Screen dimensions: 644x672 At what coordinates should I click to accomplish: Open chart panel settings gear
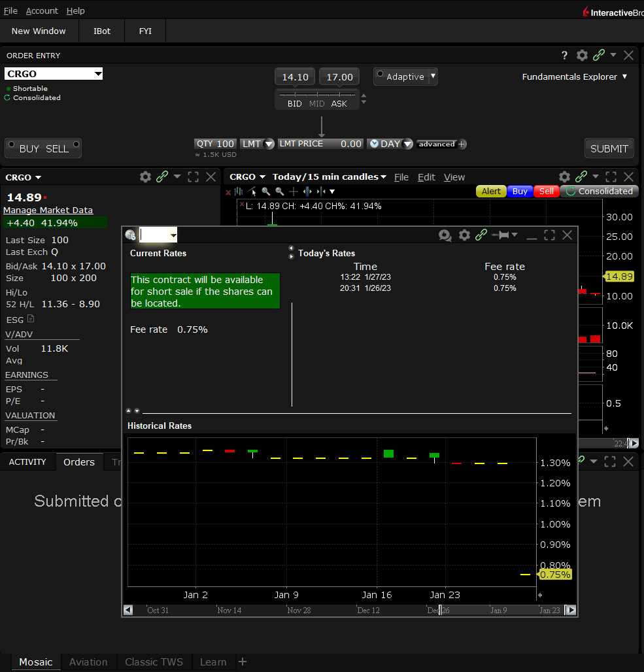[565, 177]
